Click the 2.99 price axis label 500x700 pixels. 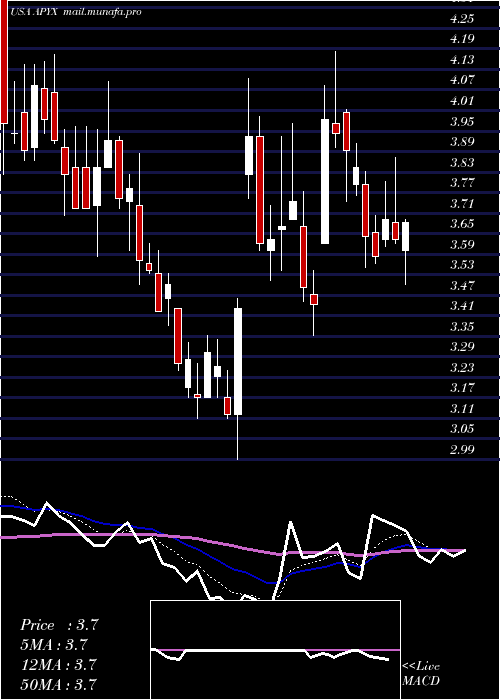[462, 449]
